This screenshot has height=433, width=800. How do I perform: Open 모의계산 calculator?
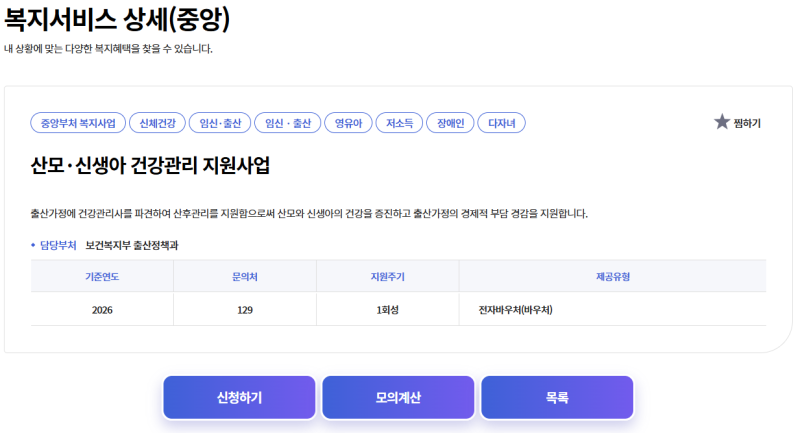(x=398, y=398)
